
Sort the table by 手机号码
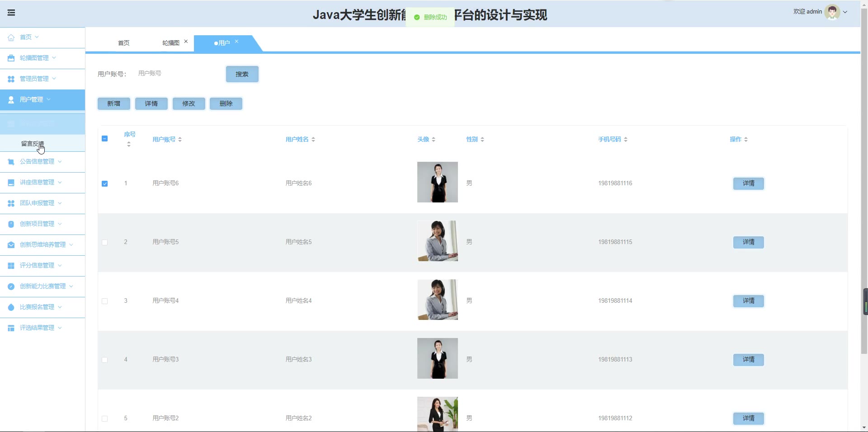pos(626,140)
